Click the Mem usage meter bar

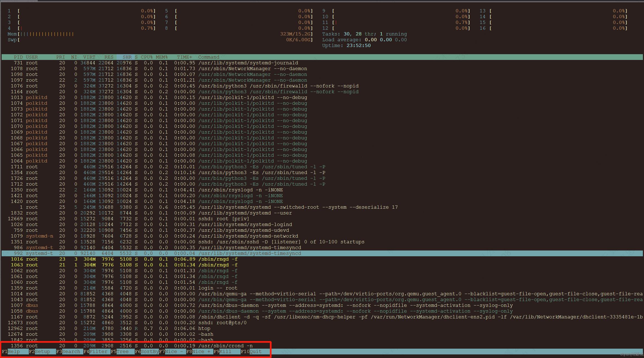(160, 34)
